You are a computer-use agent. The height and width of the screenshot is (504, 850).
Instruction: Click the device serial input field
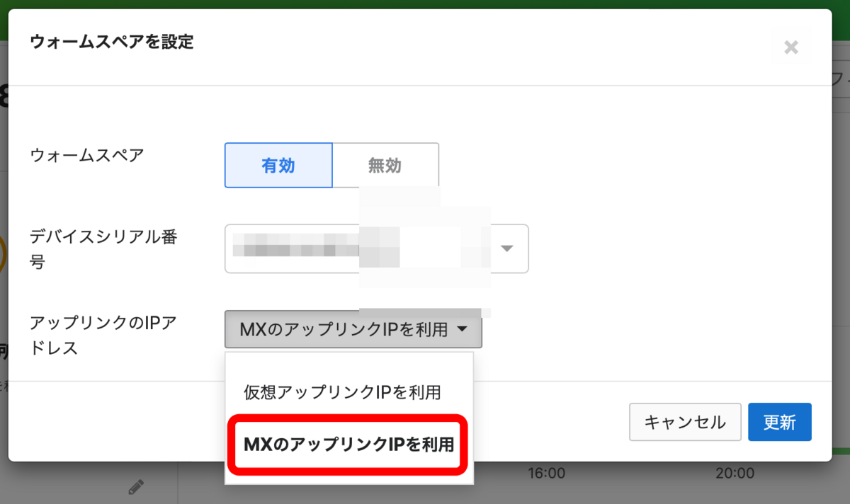pos(319,248)
